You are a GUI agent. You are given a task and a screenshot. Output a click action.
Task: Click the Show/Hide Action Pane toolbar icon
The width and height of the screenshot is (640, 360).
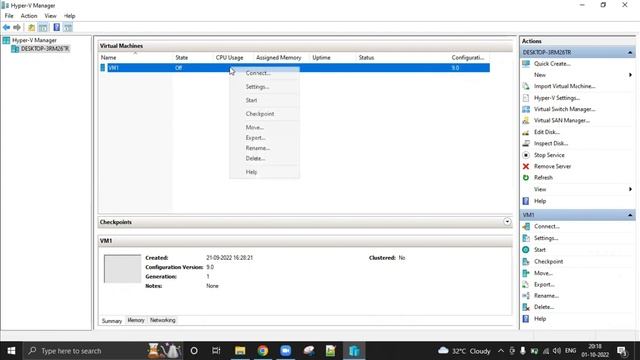68,27
